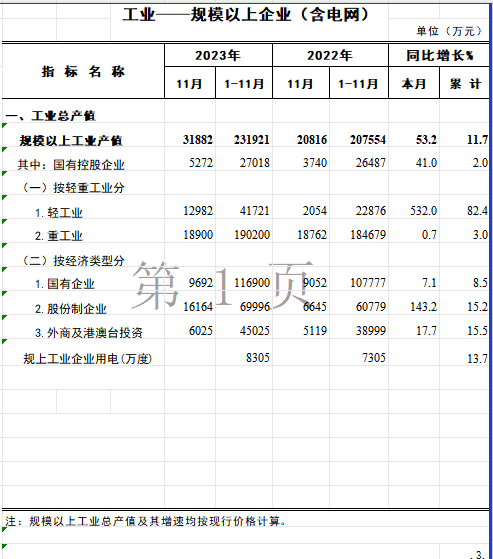This screenshot has height=559, width=493.
Task: Select the value 231921 cell
Action: pyautogui.click(x=252, y=139)
